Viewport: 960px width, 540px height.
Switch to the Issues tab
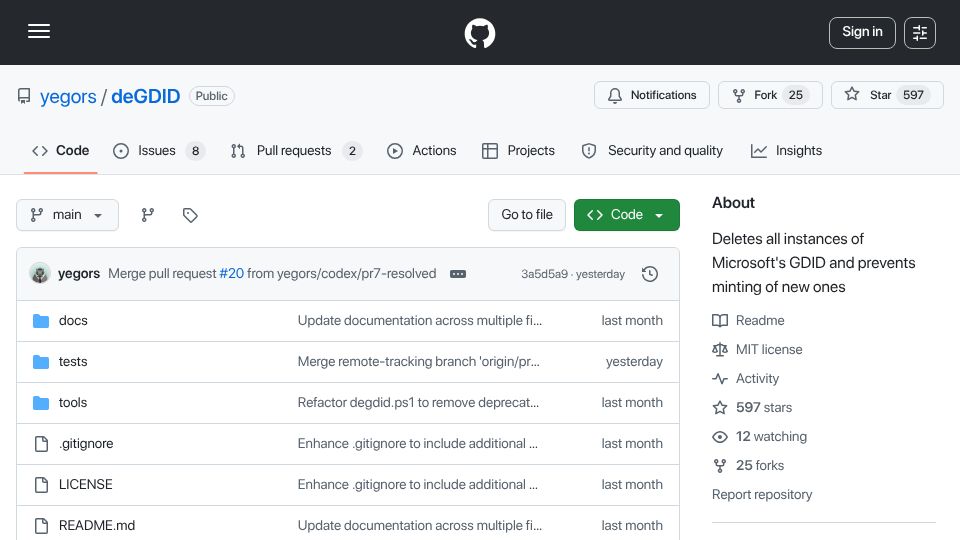(x=159, y=151)
